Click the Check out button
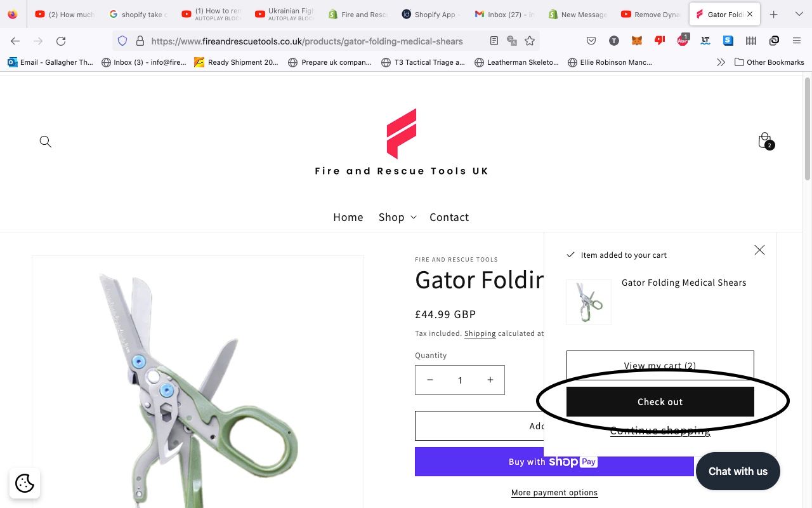812x508 pixels. click(x=660, y=402)
